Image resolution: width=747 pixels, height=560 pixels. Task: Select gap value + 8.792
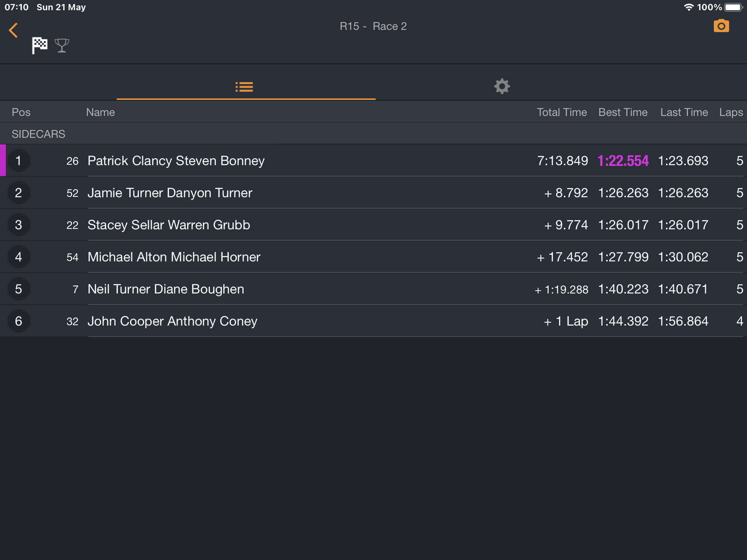pyautogui.click(x=566, y=193)
